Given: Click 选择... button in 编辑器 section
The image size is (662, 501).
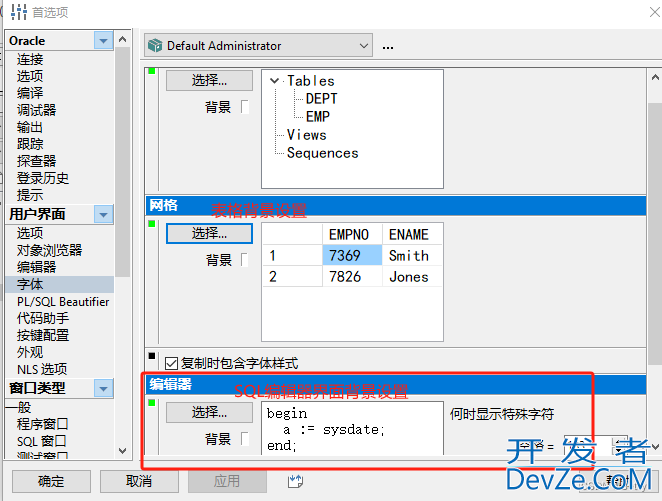Looking at the screenshot, I should coord(209,412).
